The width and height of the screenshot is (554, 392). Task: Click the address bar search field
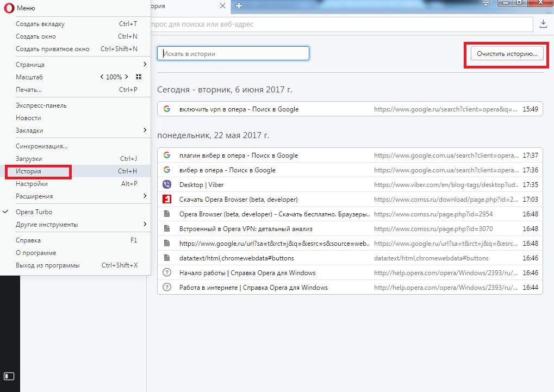(341, 24)
